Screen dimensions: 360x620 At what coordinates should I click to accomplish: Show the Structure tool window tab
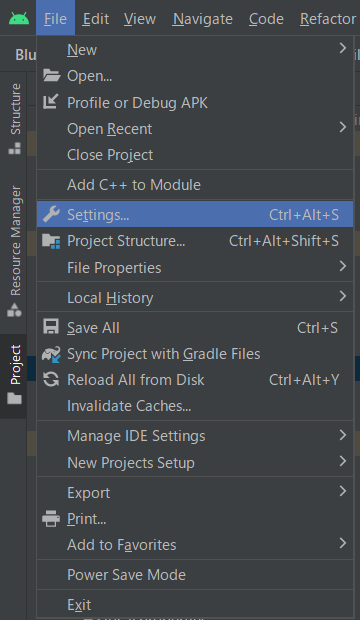click(15, 118)
